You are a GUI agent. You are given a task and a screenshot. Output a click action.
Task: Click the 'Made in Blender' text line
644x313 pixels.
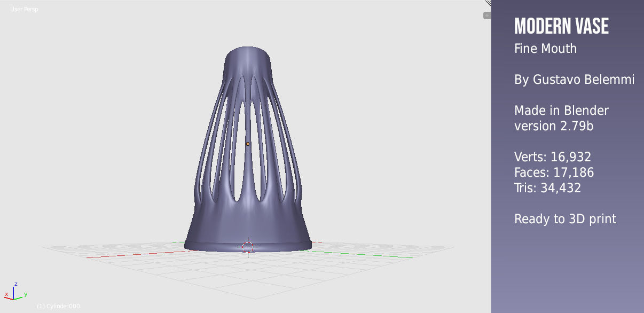tap(561, 111)
